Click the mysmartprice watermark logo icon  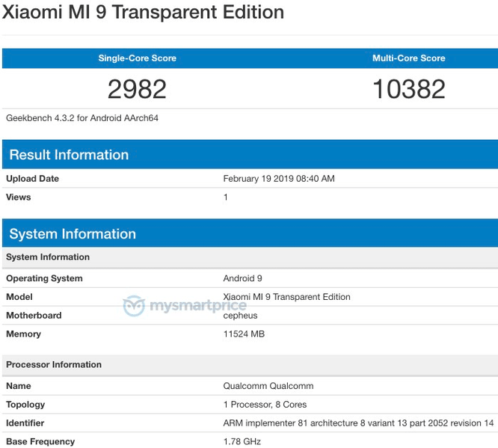135,306
